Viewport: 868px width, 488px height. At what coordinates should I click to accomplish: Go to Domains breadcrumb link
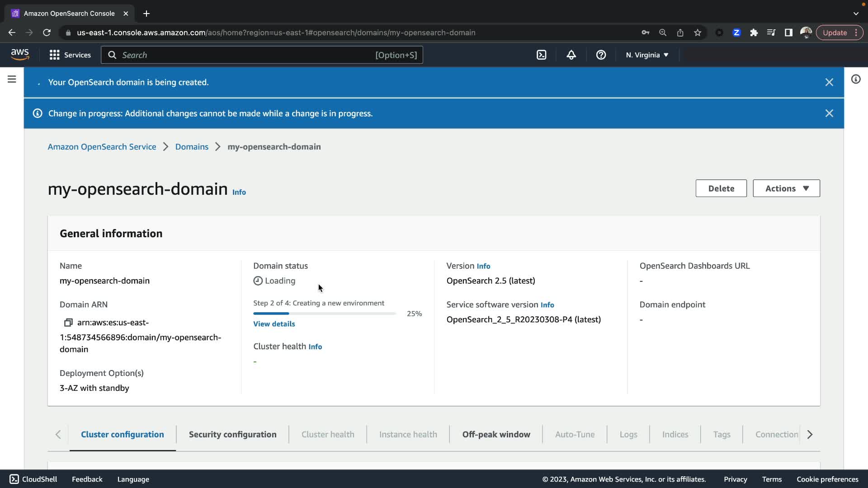192,147
